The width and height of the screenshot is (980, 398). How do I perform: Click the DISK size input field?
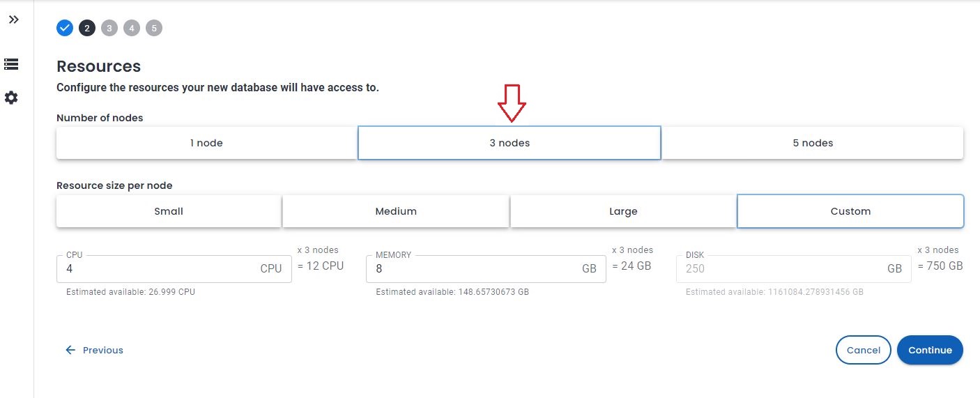pos(781,269)
